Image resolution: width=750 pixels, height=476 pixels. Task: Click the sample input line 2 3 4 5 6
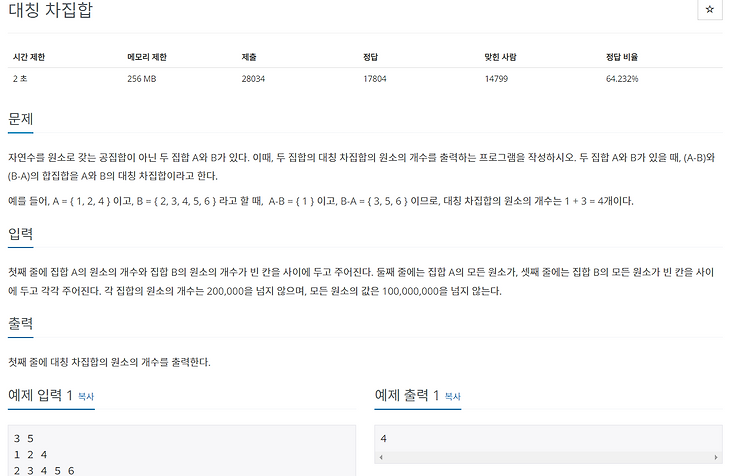coord(44,470)
